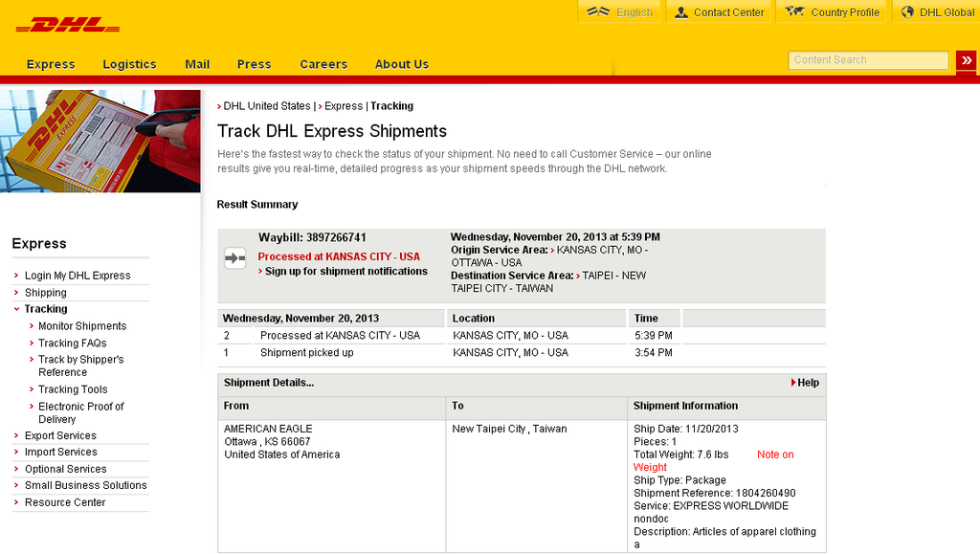The height and width of the screenshot is (554, 980).
Task: Open the Careers menu
Action: pos(323,64)
